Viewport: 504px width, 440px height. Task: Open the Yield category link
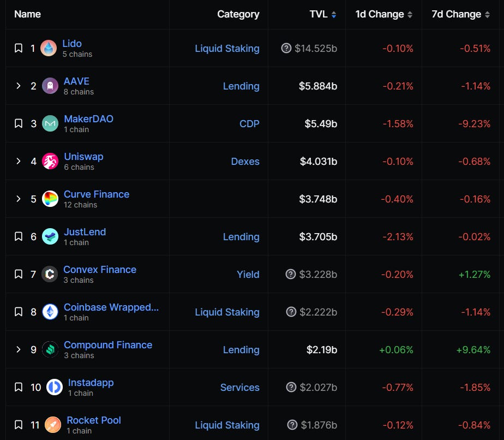coord(248,274)
